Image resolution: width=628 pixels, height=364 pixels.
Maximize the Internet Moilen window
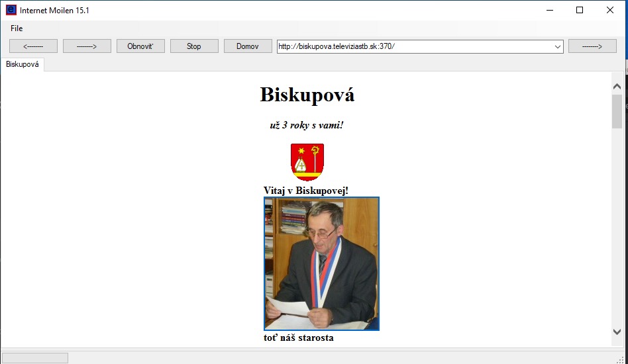click(x=580, y=10)
